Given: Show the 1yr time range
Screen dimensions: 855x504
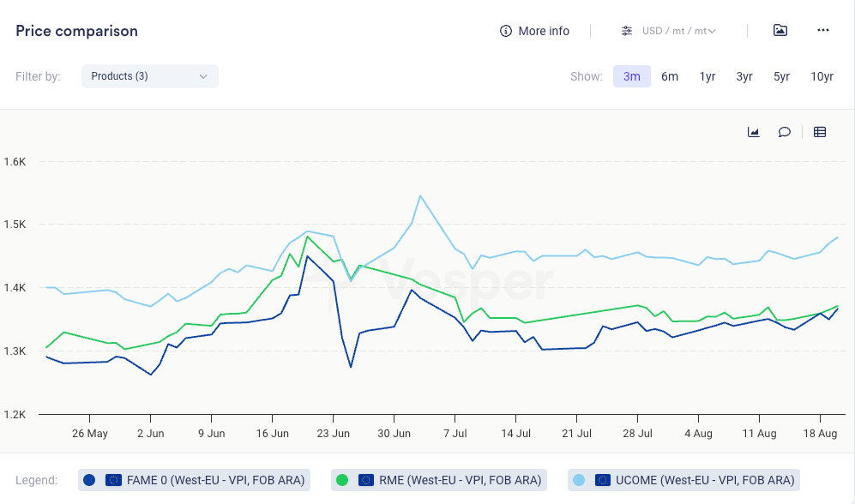Looking at the screenshot, I should tap(707, 76).
